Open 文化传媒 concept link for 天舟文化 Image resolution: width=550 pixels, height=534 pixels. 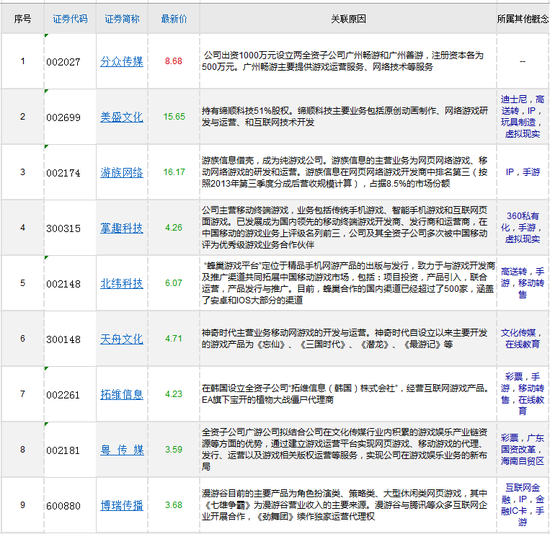click(518, 333)
